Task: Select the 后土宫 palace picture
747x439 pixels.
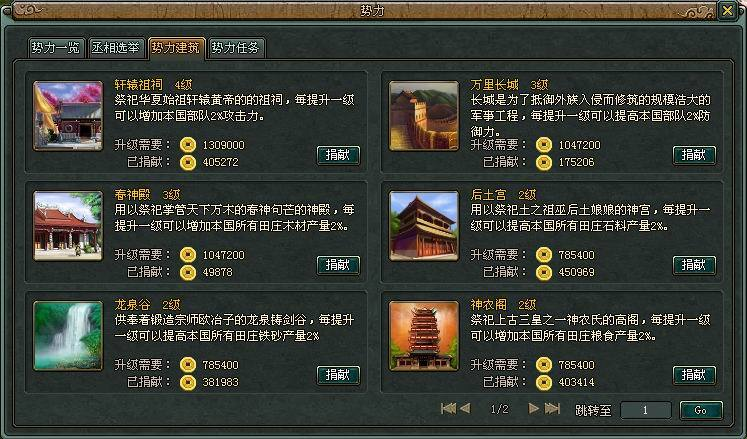Action: click(x=424, y=226)
